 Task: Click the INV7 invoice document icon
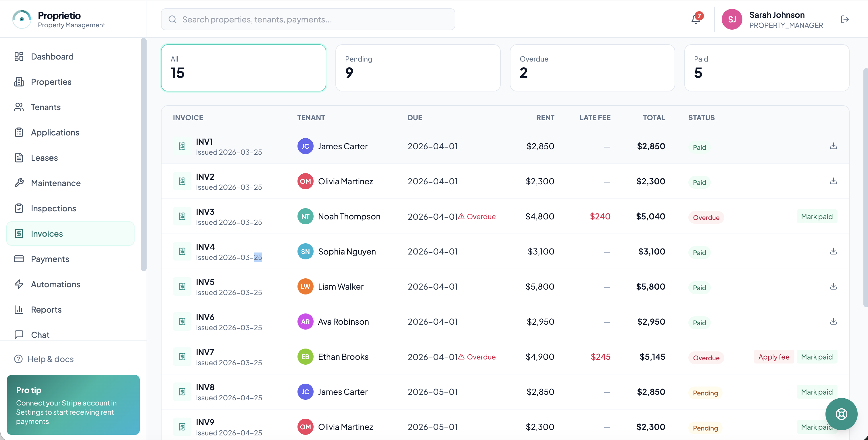coord(182,356)
